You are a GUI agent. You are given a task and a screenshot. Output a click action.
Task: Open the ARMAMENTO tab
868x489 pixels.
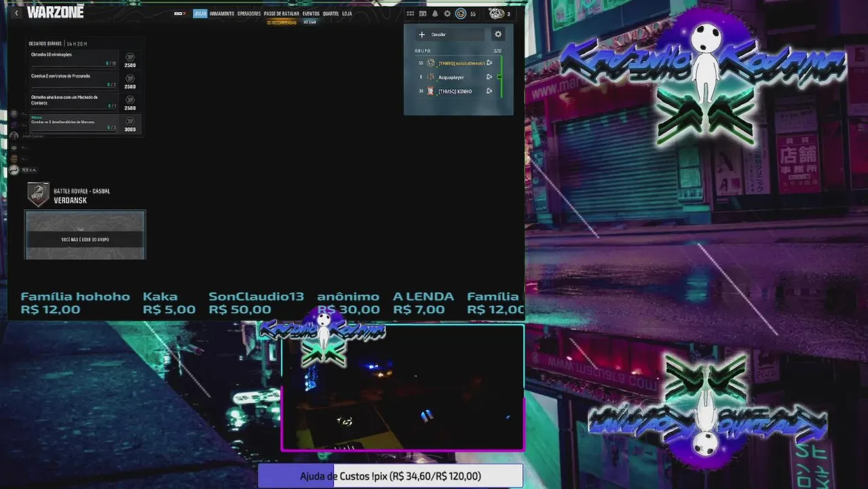(222, 14)
